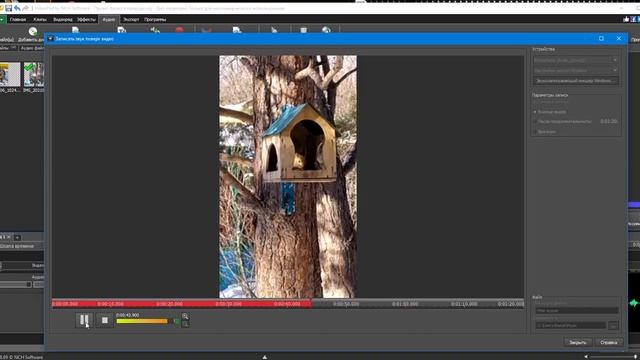Screen dimensions: 640x360
Task: Open the Видеоряд ribbon tab
Action: click(x=62, y=19)
